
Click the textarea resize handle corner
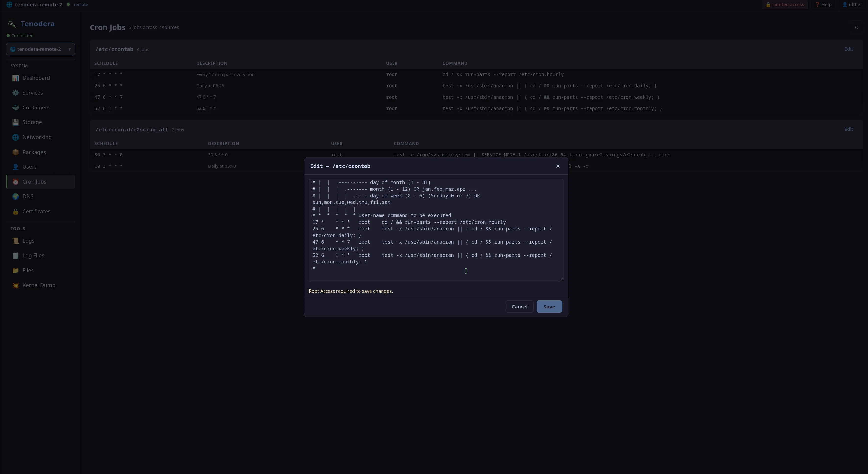(x=561, y=279)
